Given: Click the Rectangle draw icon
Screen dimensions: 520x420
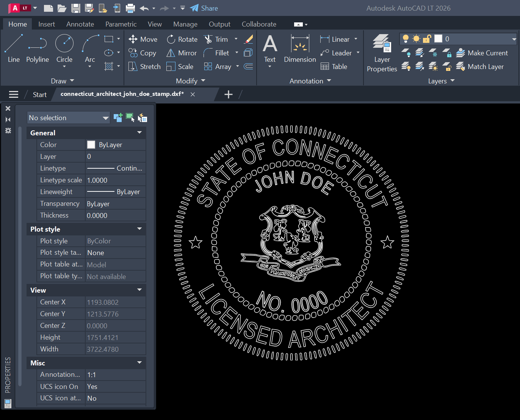Looking at the screenshot, I should tap(109, 39).
